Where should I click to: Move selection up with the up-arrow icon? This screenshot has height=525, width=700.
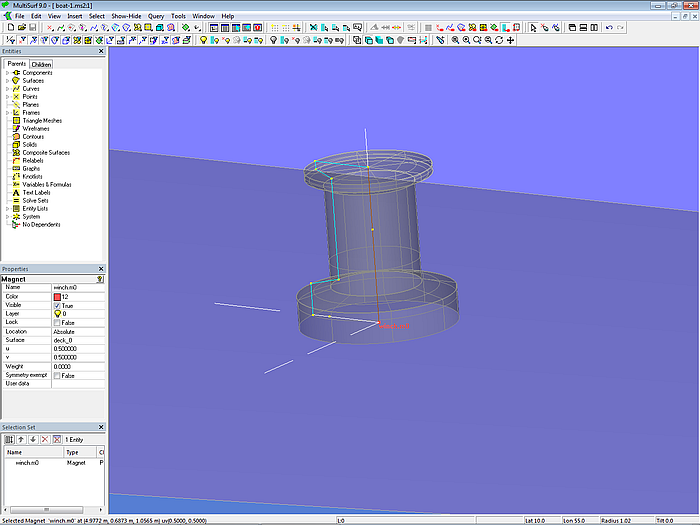(x=21, y=439)
